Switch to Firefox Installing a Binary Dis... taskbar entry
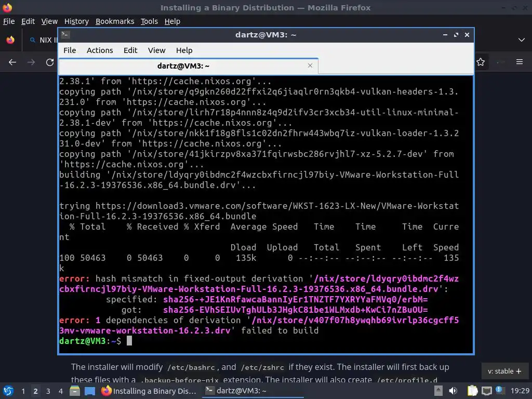This screenshot has width=532, height=399. click(149, 391)
